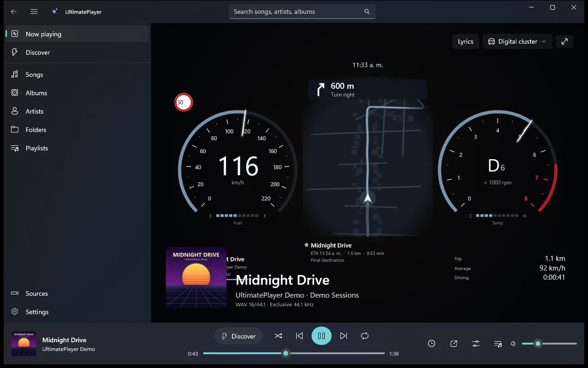Click the Discover button in playback bar
The height and width of the screenshot is (368, 588).
[238, 336]
